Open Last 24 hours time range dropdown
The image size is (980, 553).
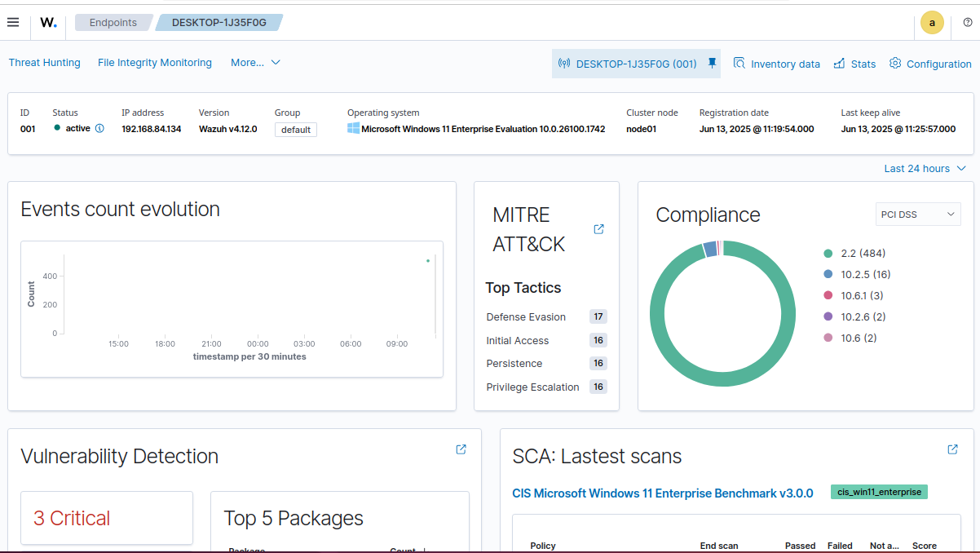[x=925, y=169]
